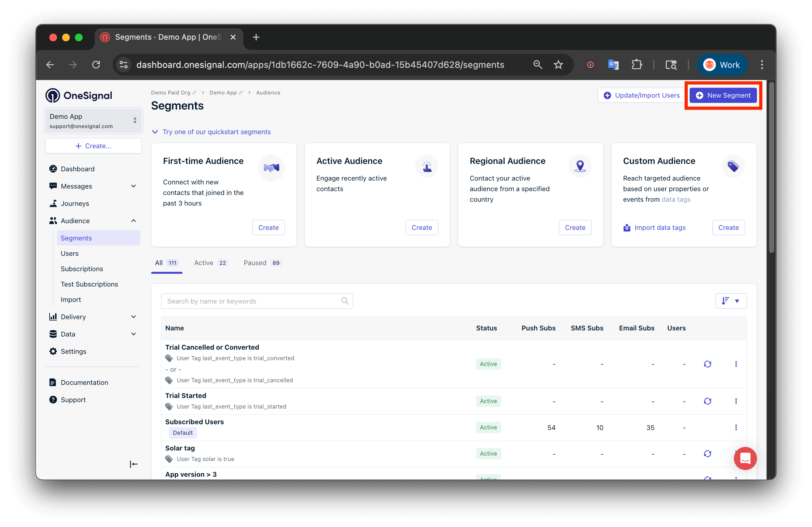Click the New Segment button
This screenshot has width=812, height=527.
coord(723,95)
